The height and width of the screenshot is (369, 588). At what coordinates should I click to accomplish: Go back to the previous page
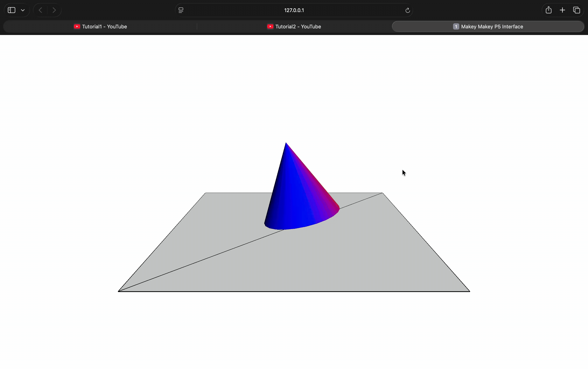click(40, 10)
